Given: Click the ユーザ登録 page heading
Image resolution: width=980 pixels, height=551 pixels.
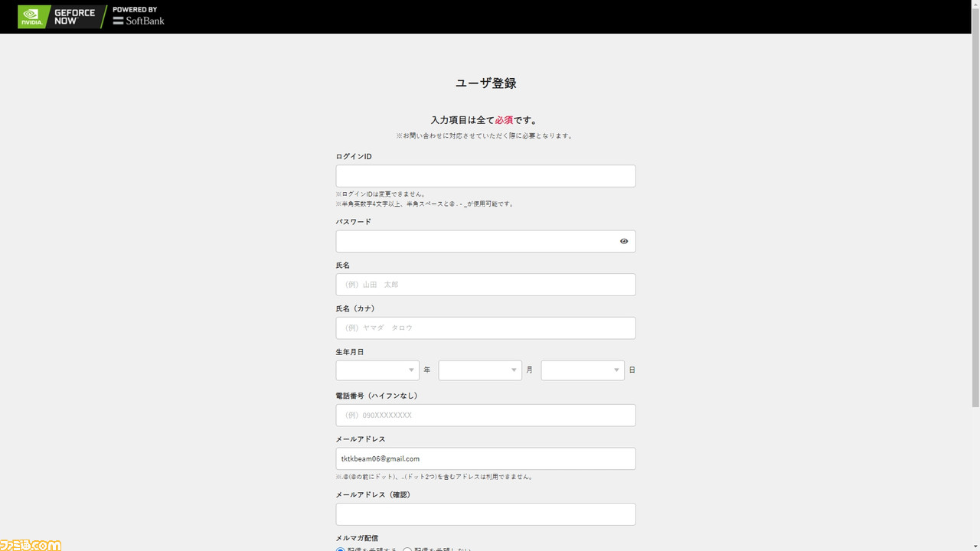Looking at the screenshot, I should [x=485, y=83].
